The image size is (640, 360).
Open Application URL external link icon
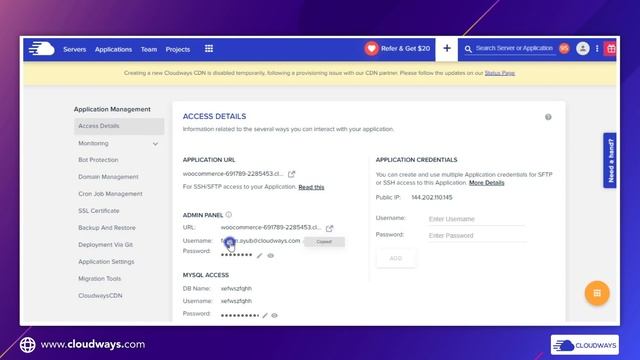click(x=291, y=174)
